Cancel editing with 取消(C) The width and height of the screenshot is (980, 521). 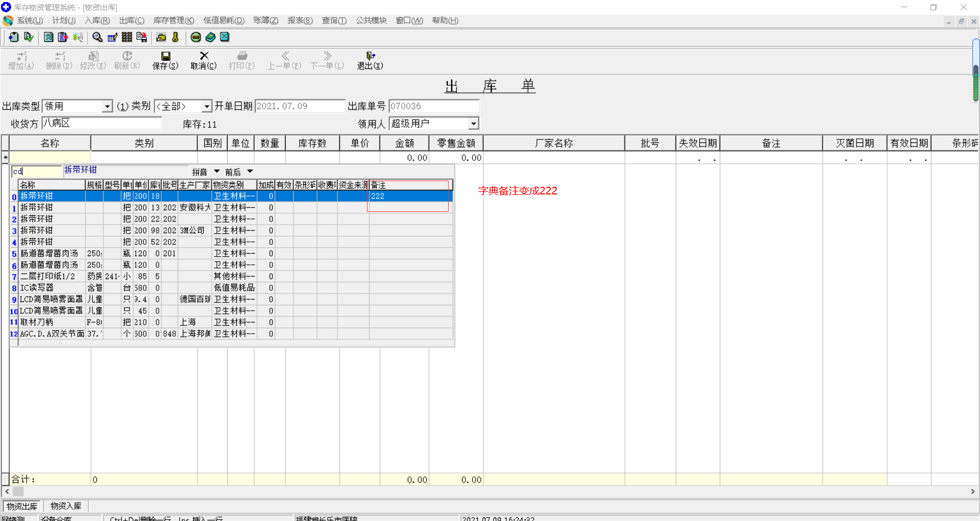[x=204, y=61]
